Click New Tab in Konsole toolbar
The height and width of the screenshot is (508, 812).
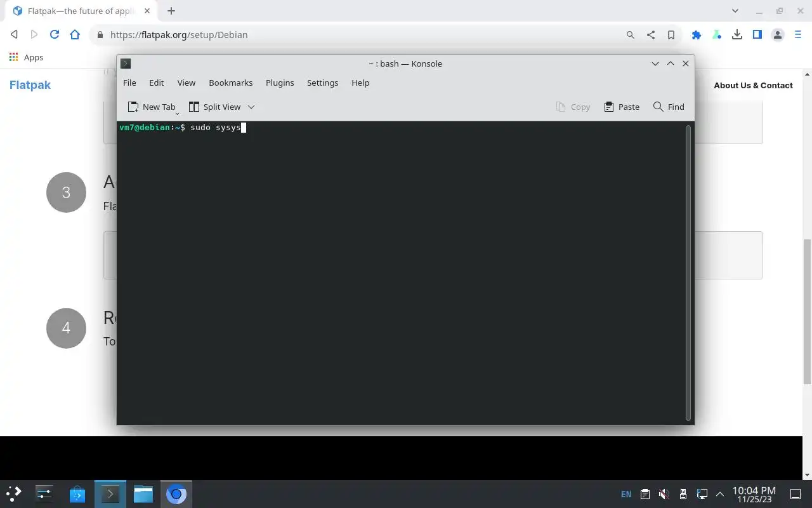152,107
